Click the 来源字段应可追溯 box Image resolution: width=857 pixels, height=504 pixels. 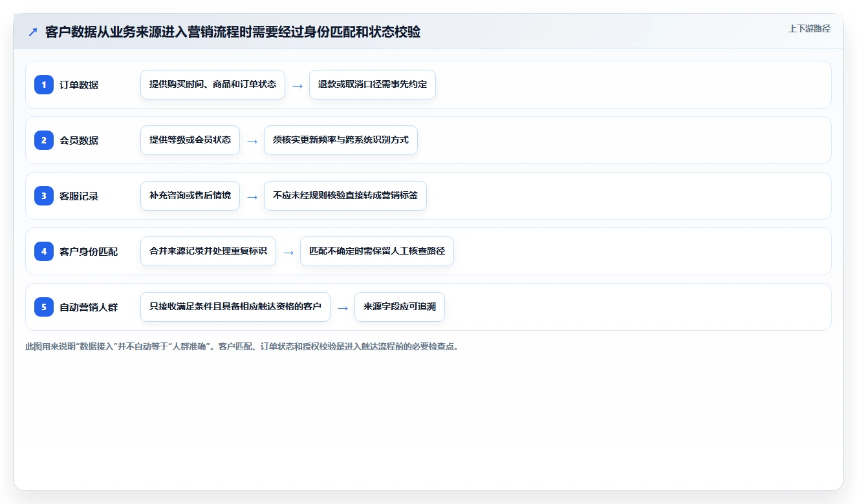[x=400, y=307]
